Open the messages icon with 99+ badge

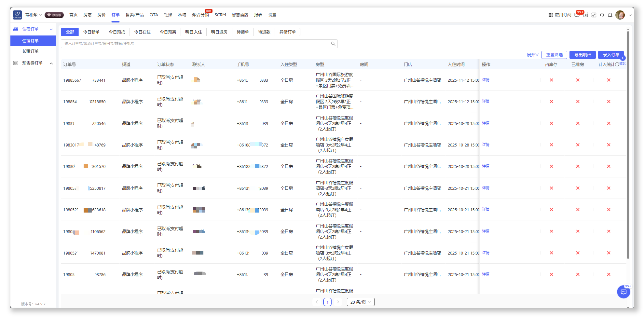click(x=577, y=15)
